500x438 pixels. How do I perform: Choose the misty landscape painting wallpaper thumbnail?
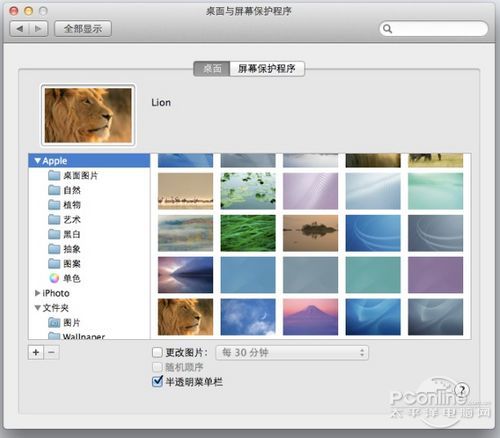point(185,233)
